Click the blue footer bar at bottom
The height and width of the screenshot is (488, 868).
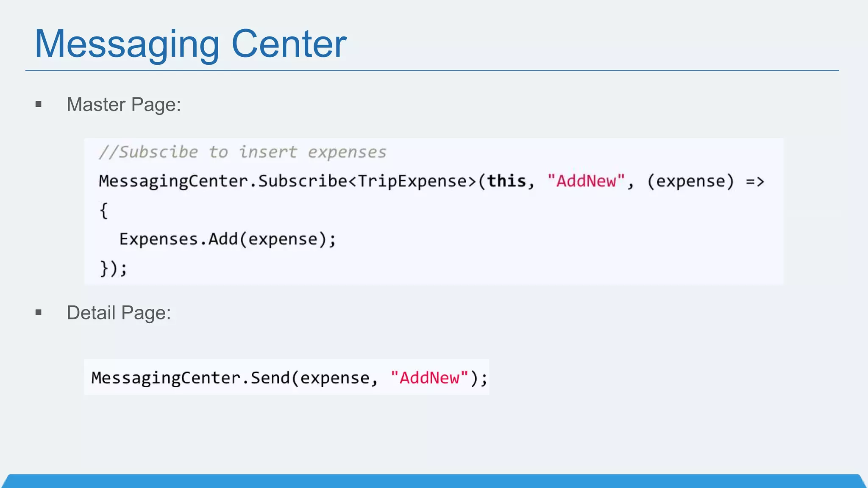click(x=434, y=481)
